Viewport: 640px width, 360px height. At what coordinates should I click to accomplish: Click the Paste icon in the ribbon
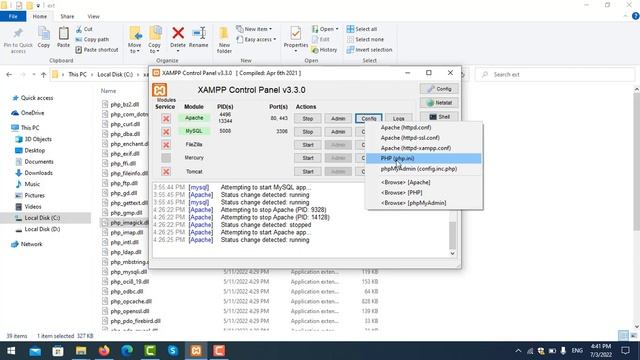(x=63, y=37)
